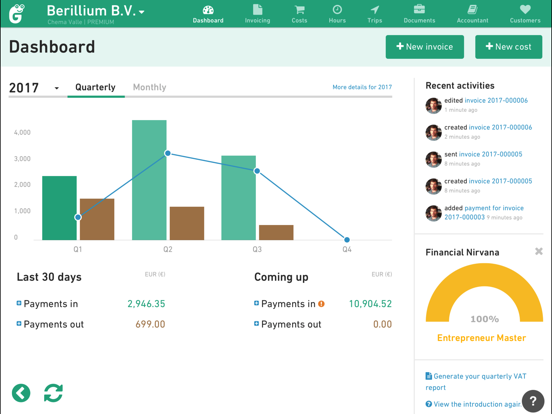552x414 pixels.
Task: Open Customers heart icon
Action: [525, 10]
